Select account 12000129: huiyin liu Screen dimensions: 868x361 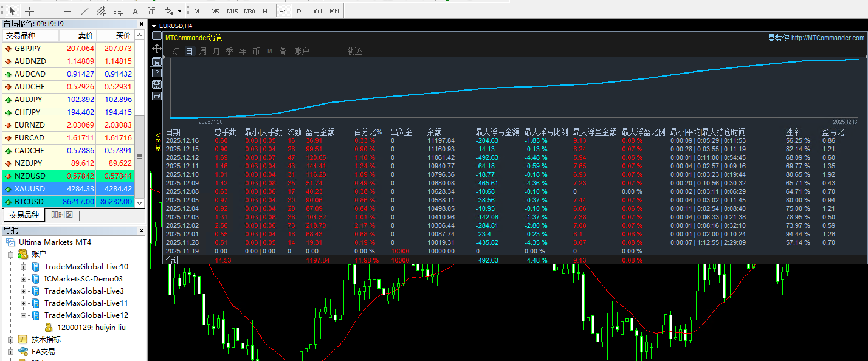[91, 327]
